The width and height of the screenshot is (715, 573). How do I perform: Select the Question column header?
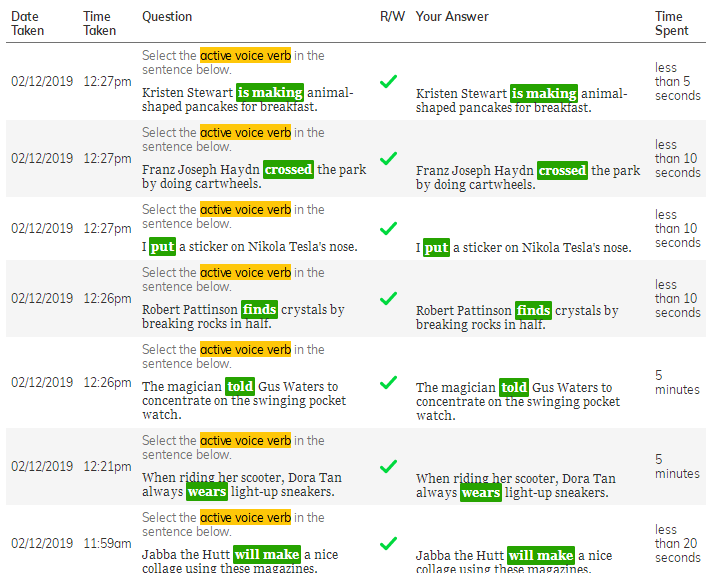tap(167, 17)
